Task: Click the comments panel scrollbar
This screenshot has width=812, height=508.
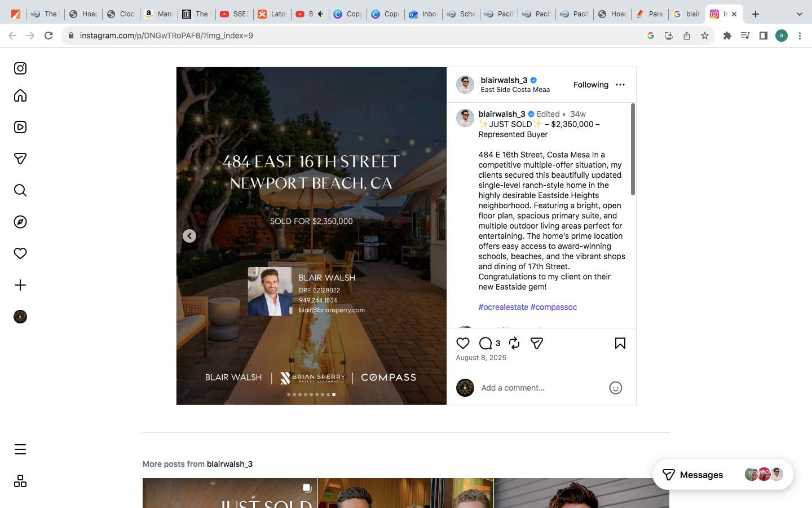Action: tap(633, 150)
